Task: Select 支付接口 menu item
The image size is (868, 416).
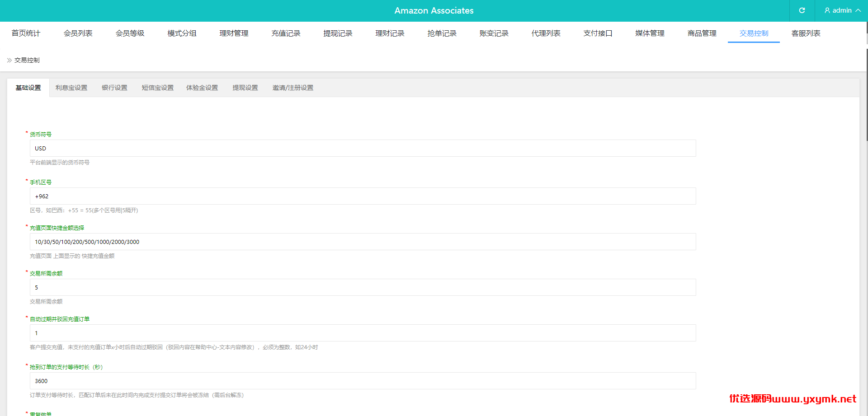Action: [598, 33]
